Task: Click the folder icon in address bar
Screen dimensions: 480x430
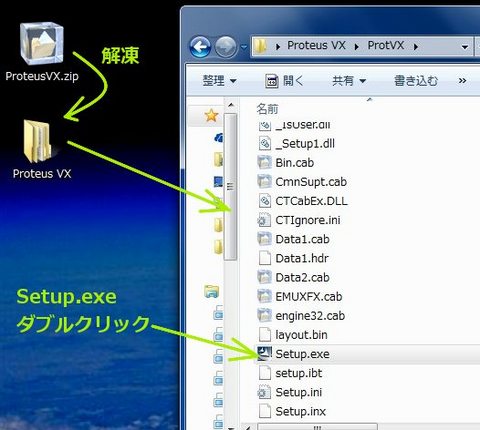Action: pos(261,46)
